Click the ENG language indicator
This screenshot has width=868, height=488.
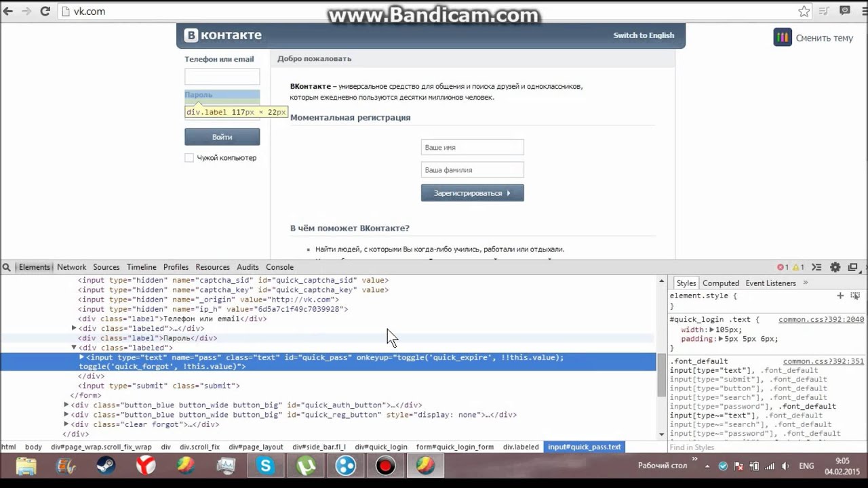806,466
